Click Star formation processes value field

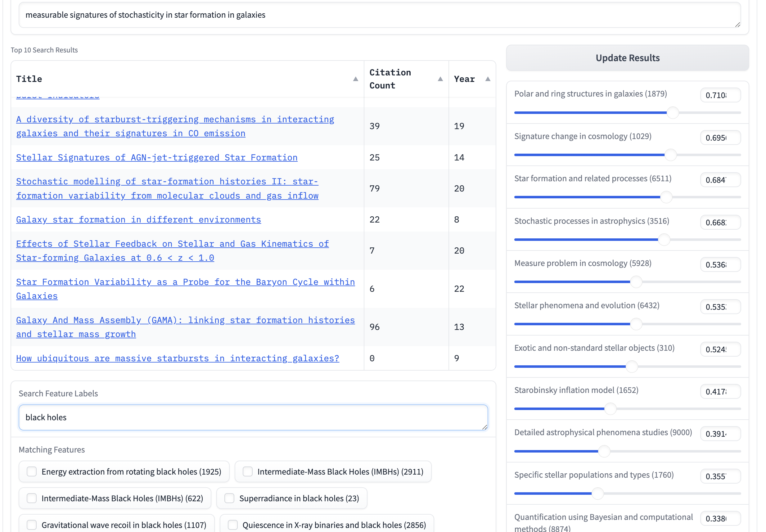[720, 180]
